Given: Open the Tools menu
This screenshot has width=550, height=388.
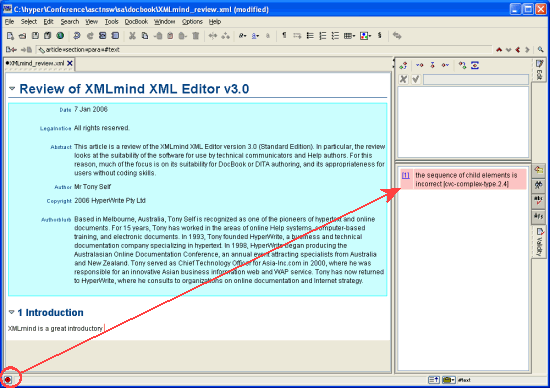Looking at the screenshot, I should tap(112, 22).
